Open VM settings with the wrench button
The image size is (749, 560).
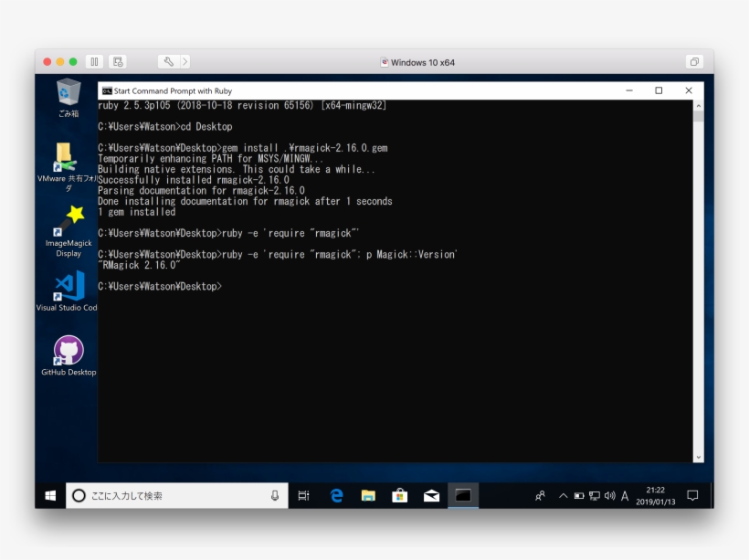[x=168, y=62]
